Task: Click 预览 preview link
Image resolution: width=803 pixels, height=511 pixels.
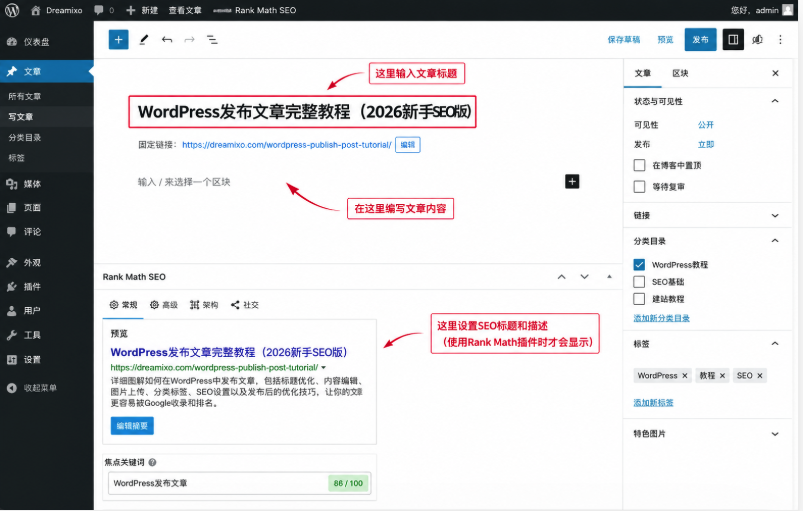Action: coord(665,39)
